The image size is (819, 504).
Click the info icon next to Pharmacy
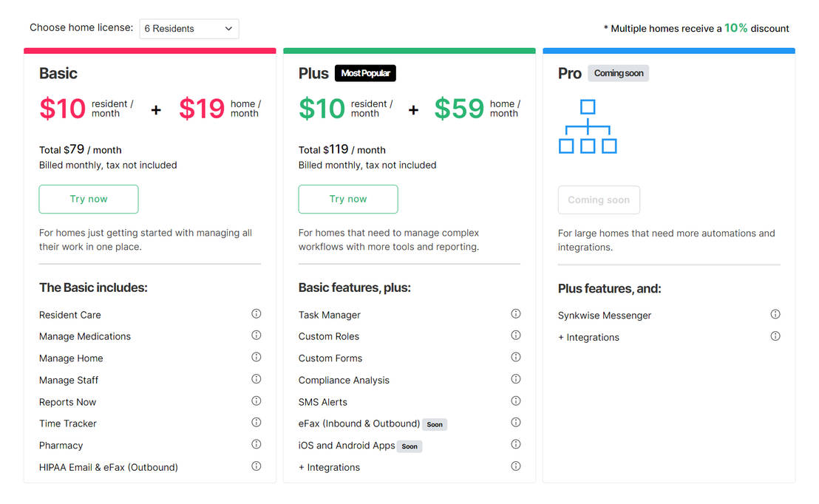256,444
